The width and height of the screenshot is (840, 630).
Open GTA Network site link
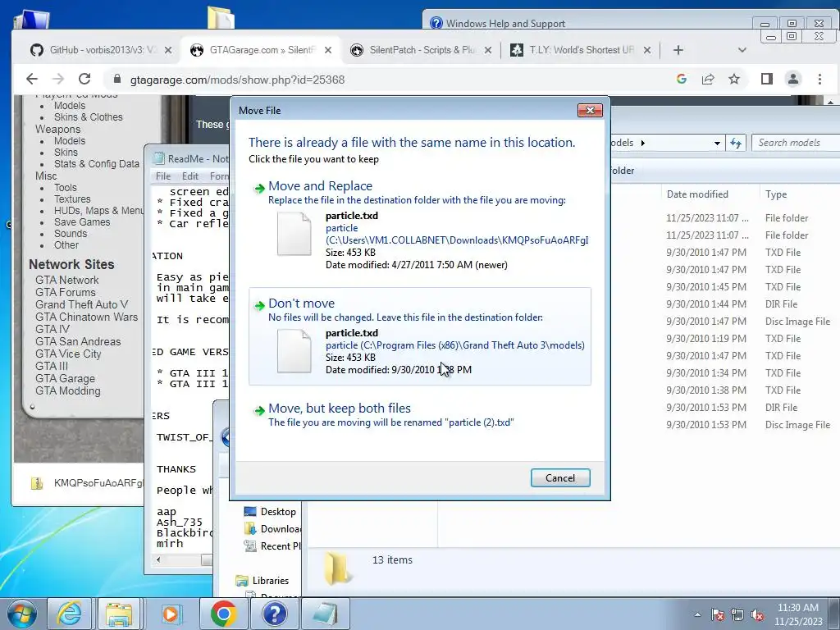point(67,280)
